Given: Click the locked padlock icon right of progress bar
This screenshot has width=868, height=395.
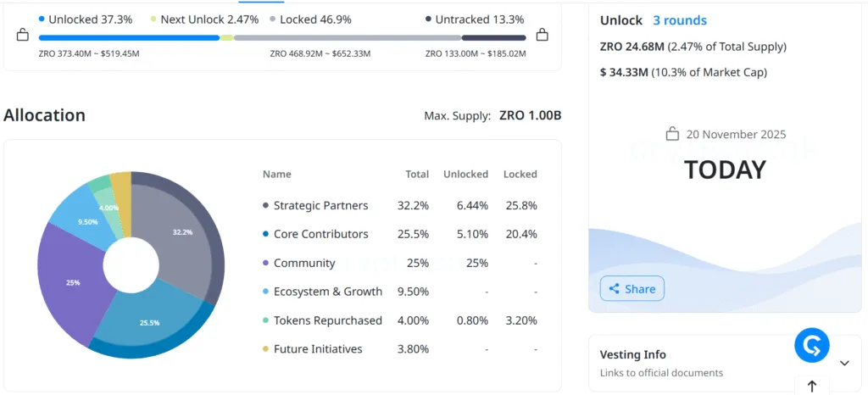Looking at the screenshot, I should coord(542,36).
